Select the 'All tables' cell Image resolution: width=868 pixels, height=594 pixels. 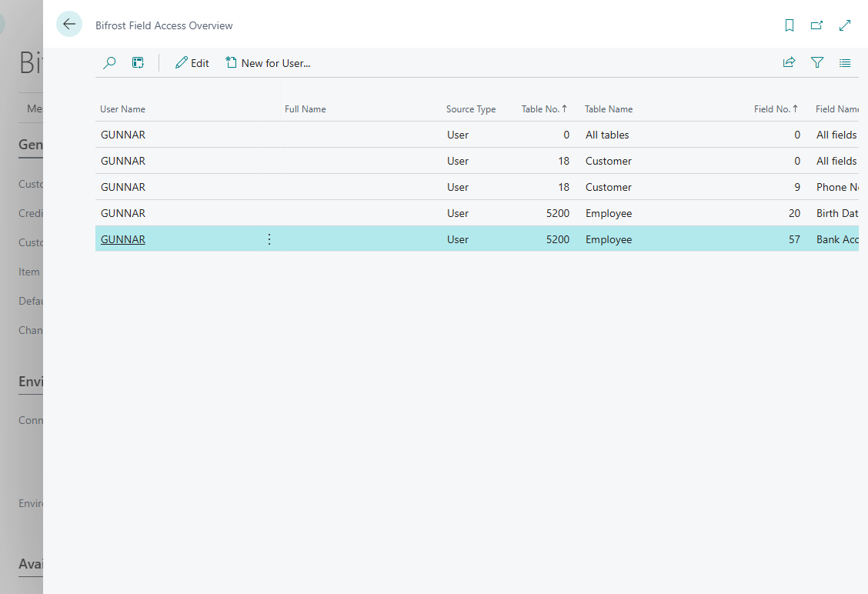[x=607, y=135]
